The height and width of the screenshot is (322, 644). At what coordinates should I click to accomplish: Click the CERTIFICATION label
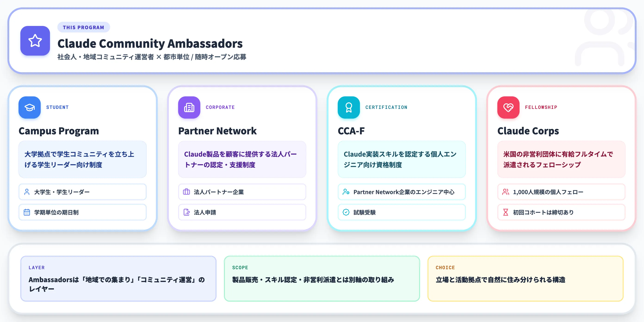point(386,107)
